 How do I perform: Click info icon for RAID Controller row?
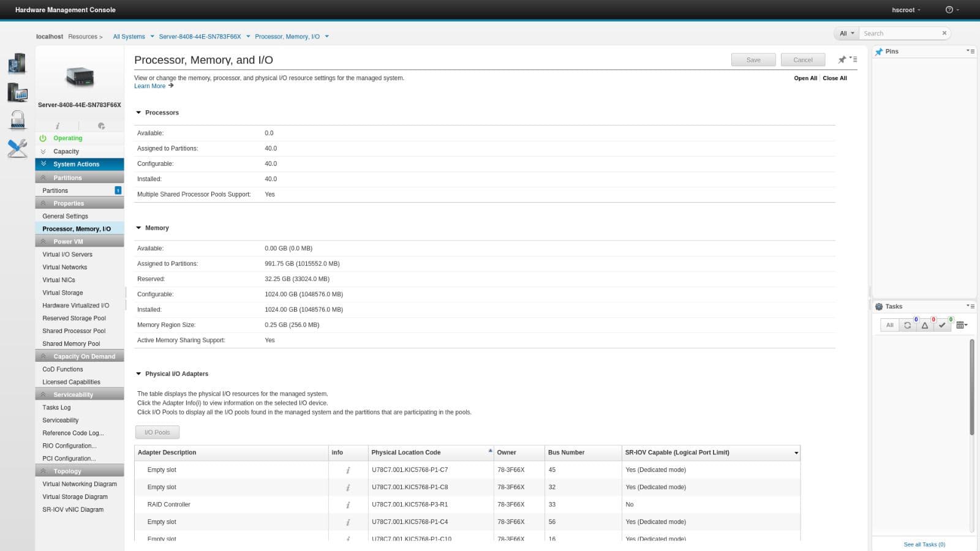point(348,505)
